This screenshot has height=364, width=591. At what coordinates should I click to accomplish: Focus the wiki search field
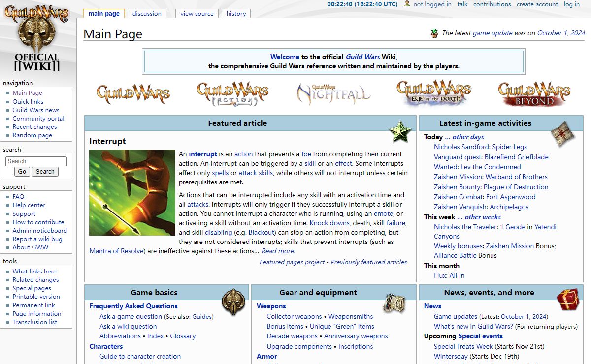pos(36,161)
